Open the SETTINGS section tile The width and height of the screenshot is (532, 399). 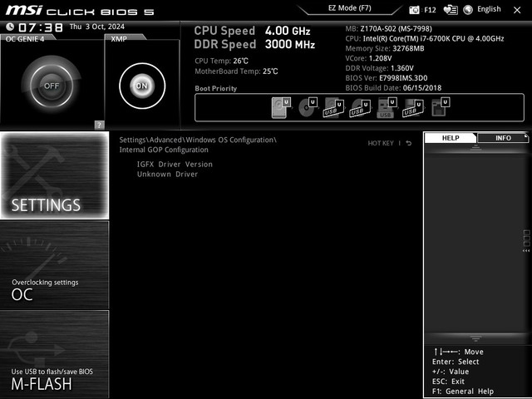pyautogui.click(x=55, y=175)
